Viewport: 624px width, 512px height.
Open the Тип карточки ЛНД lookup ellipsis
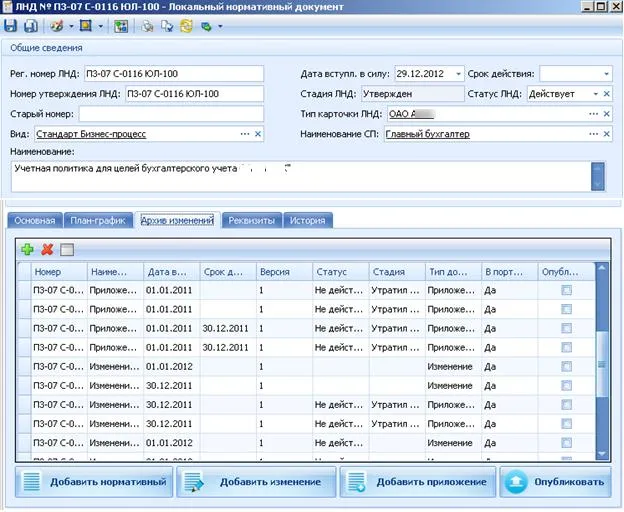pos(593,114)
